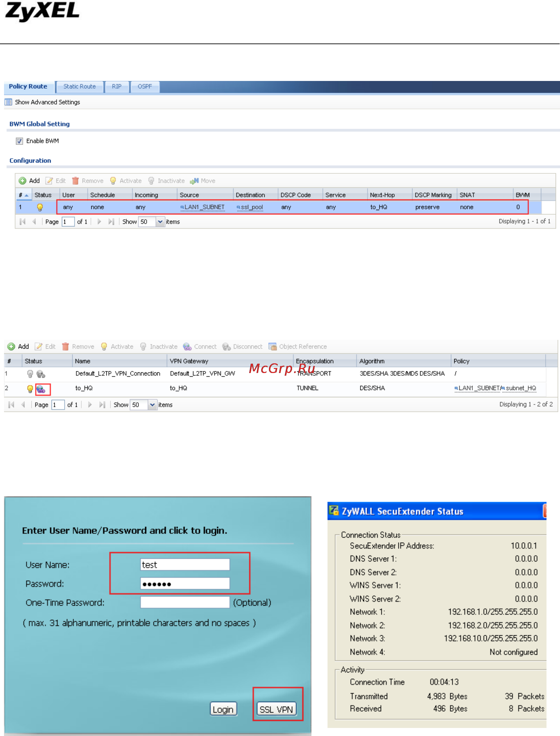Click the DSCP Marking column header
The image size is (560, 736).
coord(434,195)
